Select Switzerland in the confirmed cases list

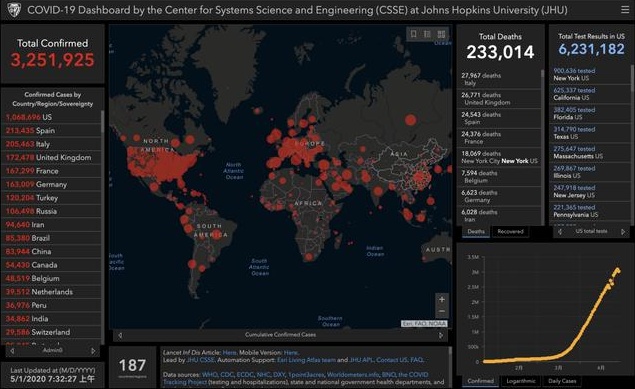(x=51, y=332)
